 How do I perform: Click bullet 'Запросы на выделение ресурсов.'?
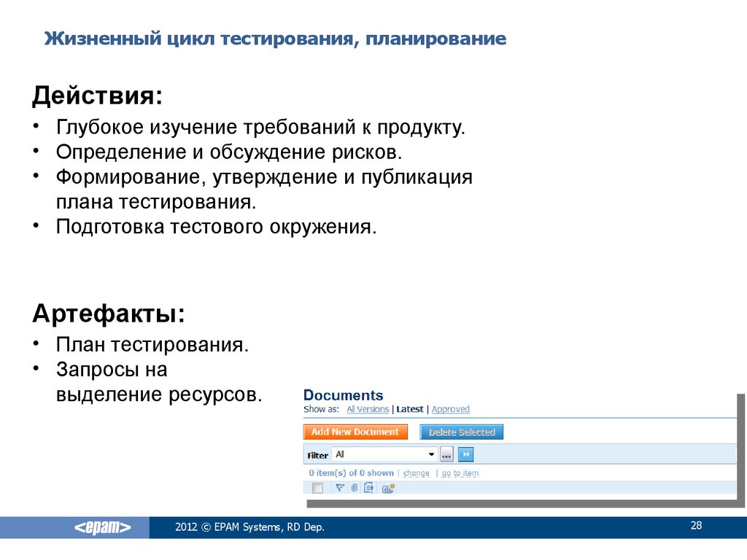tap(159, 382)
